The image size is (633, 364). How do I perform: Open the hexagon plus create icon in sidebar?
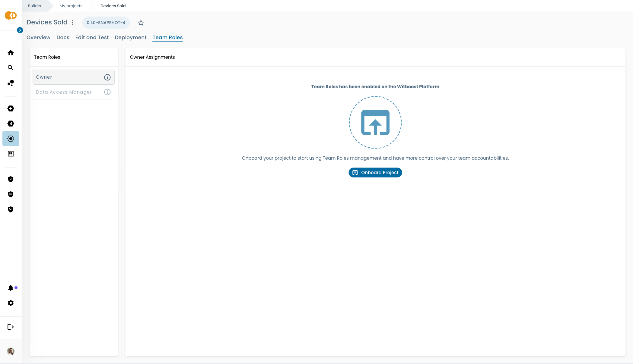click(11, 108)
